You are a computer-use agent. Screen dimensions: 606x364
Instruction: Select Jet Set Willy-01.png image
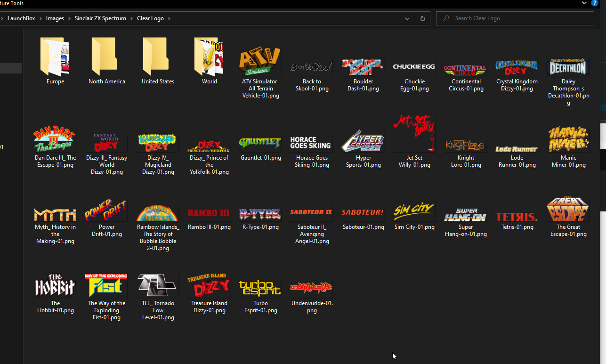(x=414, y=141)
